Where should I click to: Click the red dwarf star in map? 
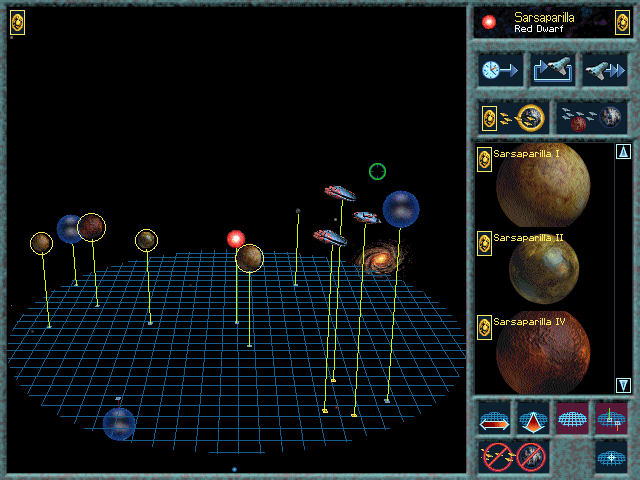click(x=235, y=238)
